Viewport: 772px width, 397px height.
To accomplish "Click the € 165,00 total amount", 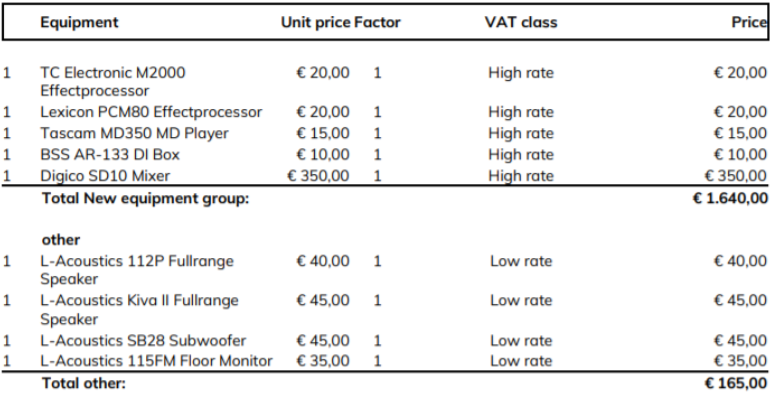I will click(736, 383).
